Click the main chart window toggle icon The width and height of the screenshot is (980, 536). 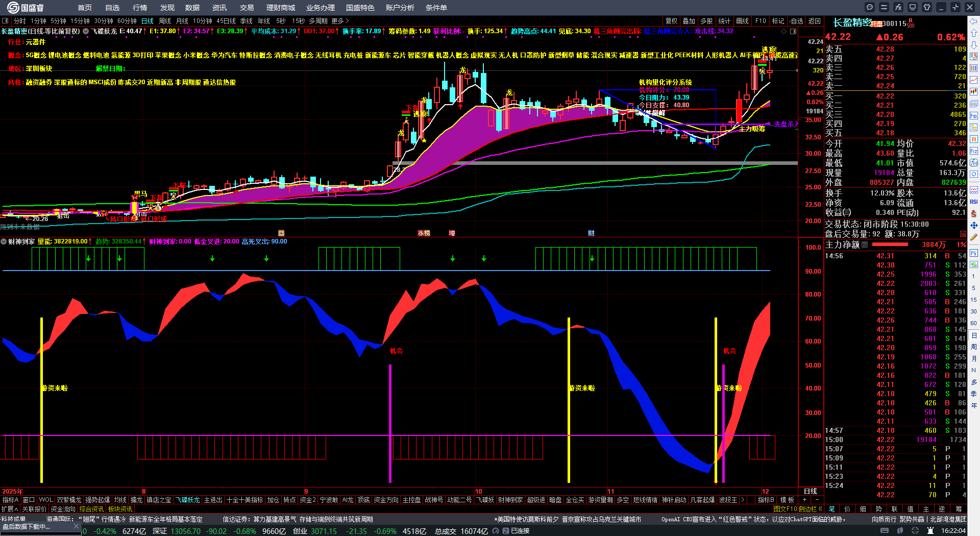pyautogui.click(x=793, y=31)
